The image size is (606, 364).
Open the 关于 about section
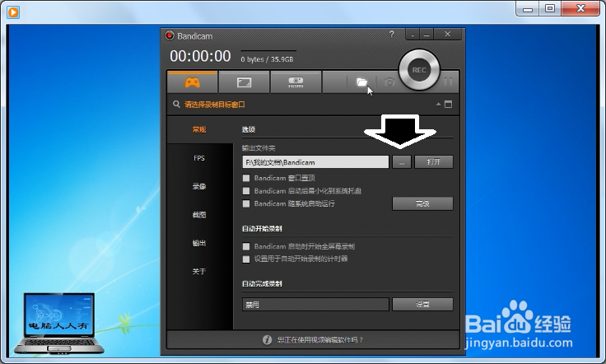[199, 271]
